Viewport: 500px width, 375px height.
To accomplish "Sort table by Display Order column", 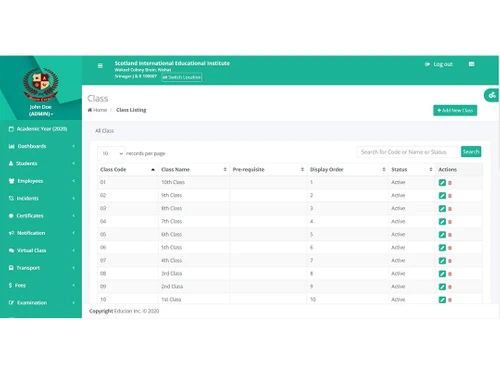I will (347, 169).
